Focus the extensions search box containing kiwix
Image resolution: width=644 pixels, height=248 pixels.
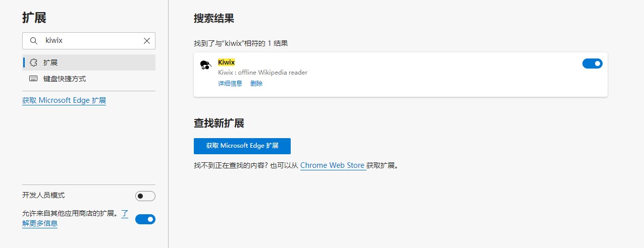click(x=89, y=41)
